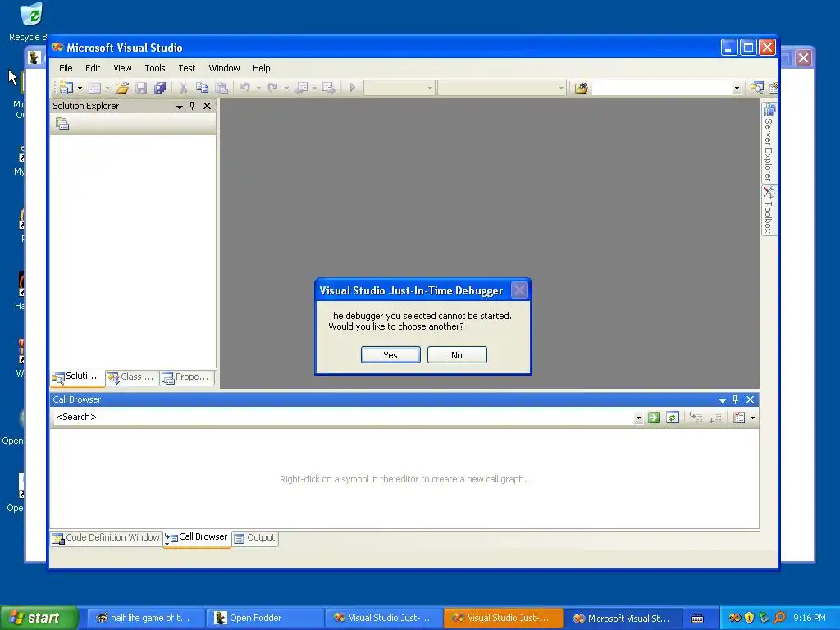Close the Call Browser panel

750,399
